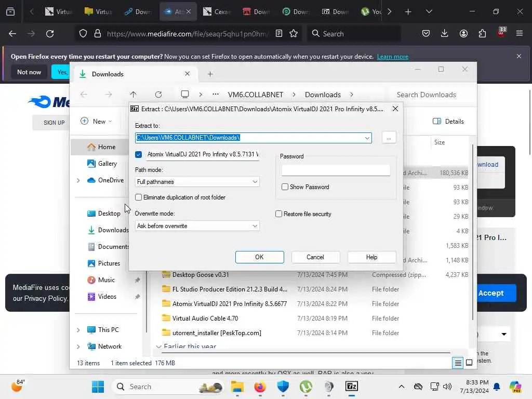Toggle the Atomix VirtualDJ subfolder checkbox
The image size is (532, 399).
[138, 154]
